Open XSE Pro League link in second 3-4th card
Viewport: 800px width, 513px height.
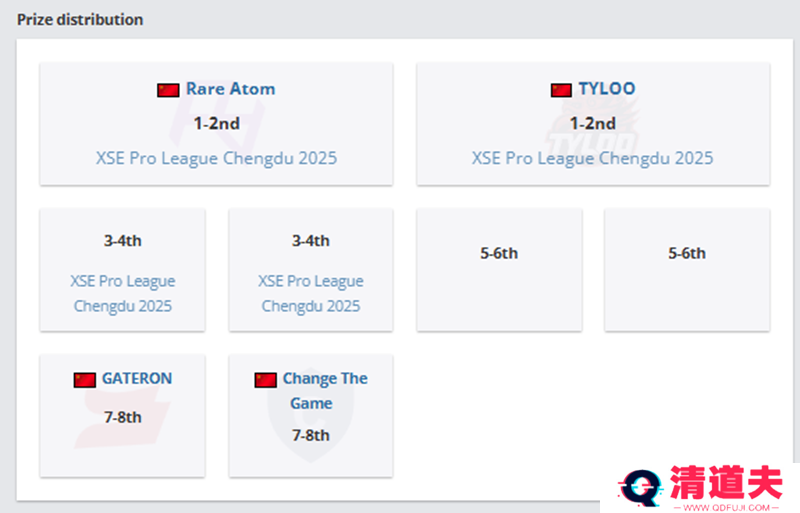(311, 294)
